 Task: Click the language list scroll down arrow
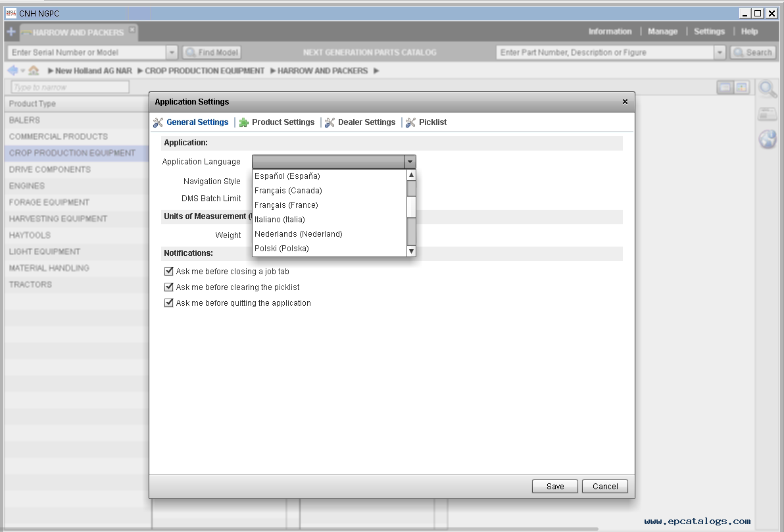point(411,251)
